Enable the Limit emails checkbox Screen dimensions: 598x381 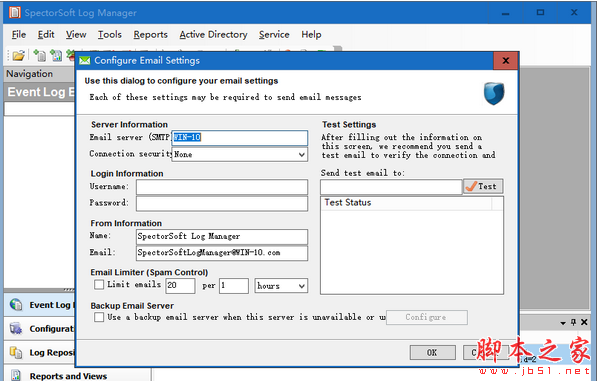click(x=99, y=285)
